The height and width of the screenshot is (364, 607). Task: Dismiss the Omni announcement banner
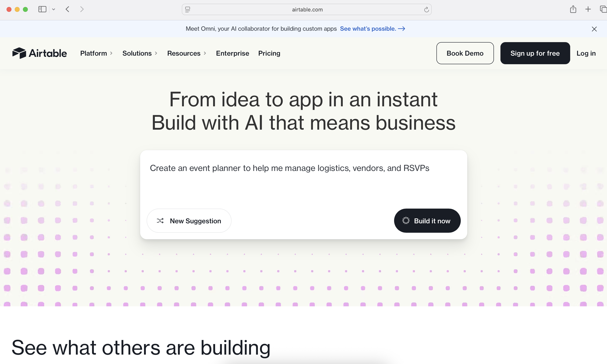pos(594,29)
